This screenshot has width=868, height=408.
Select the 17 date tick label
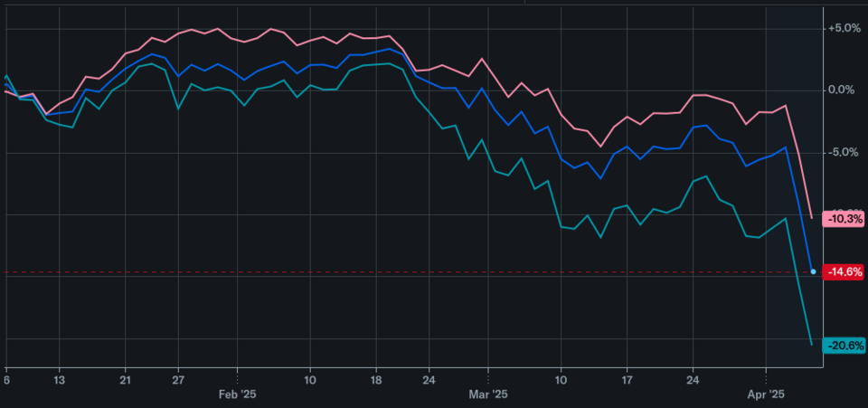[x=627, y=382]
